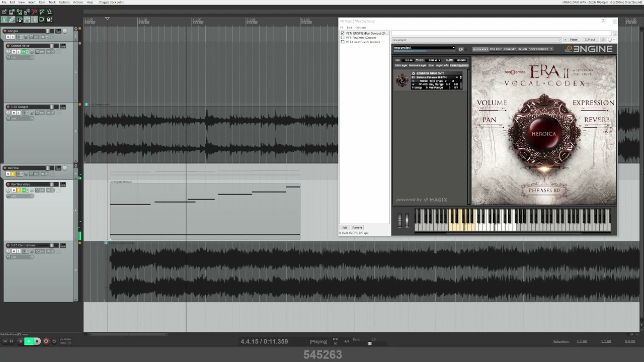Click the play button in transport

pos(29,341)
